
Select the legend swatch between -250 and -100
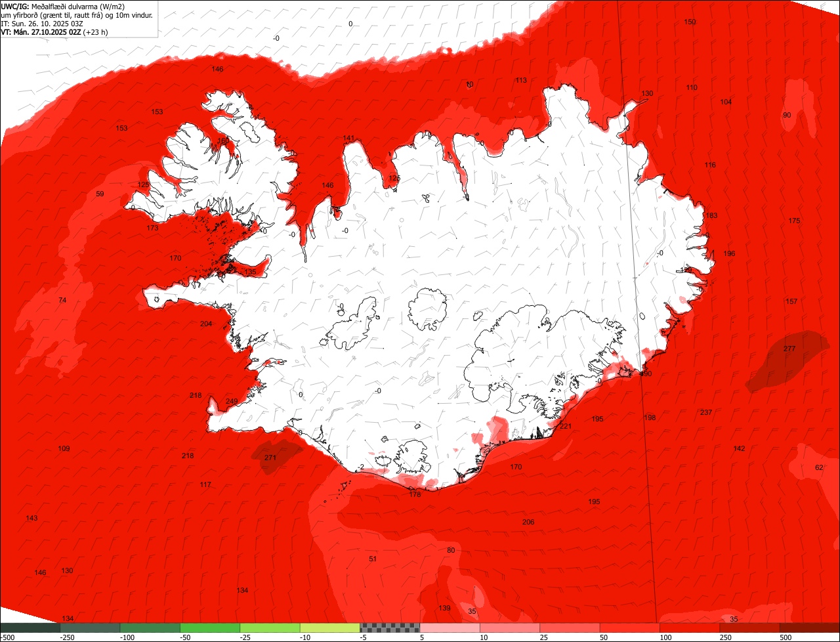pyautogui.click(x=90, y=628)
